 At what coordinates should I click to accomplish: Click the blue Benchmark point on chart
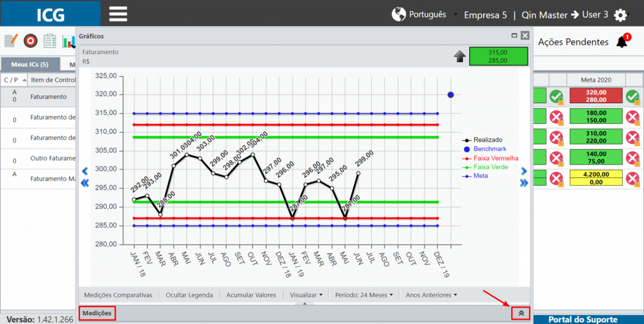tap(450, 95)
